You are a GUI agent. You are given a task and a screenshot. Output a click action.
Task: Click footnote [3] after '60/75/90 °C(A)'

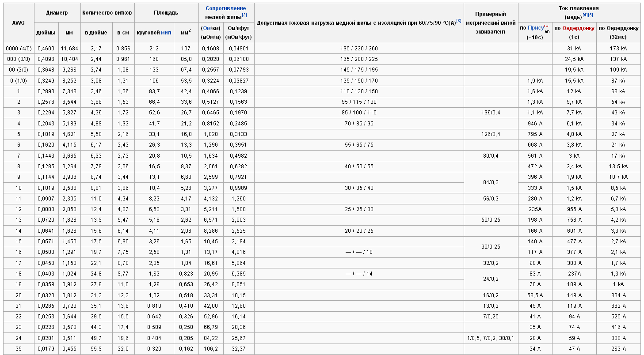point(459,20)
